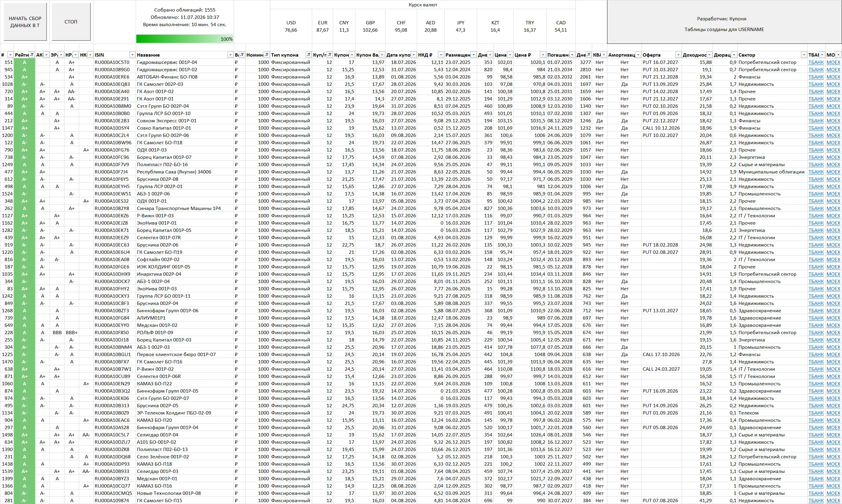Open MOEX link for Брусника 002P-08
This screenshot has height=504, width=842.
pos(833,179)
